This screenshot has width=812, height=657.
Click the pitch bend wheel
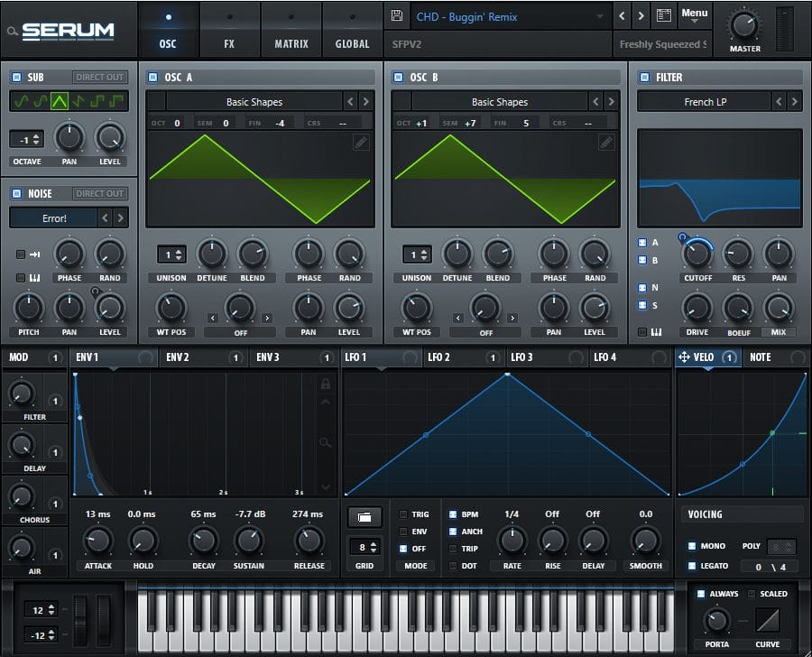point(80,620)
